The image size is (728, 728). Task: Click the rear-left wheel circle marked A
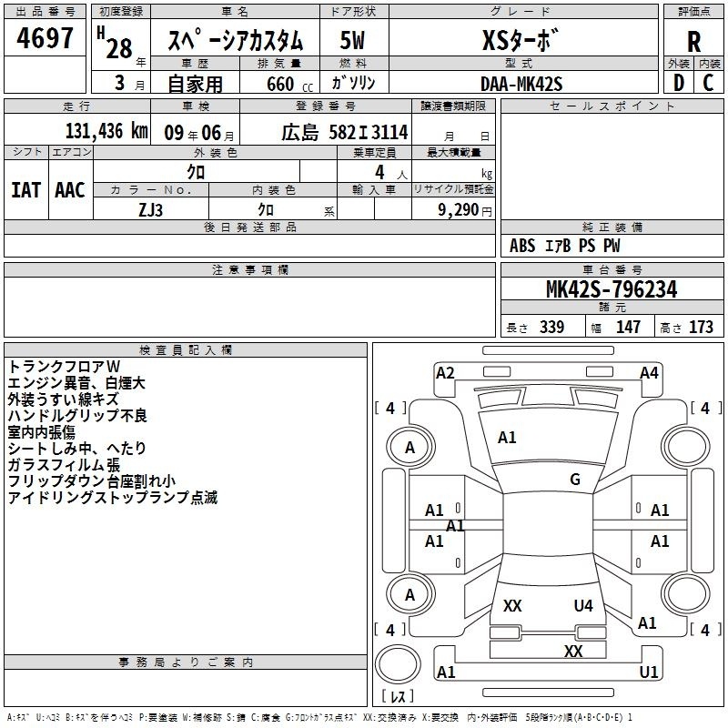coord(409,594)
